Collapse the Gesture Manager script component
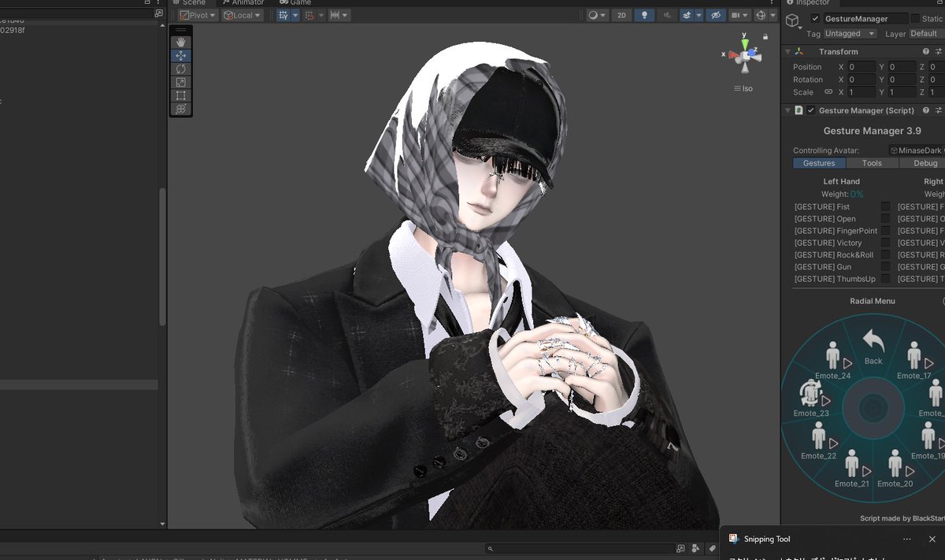Image resolution: width=945 pixels, height=560 pixels. [x=787, y=110]
